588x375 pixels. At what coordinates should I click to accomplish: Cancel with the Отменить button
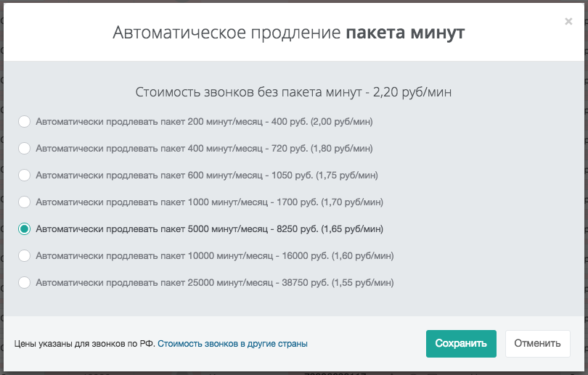(x=537, y=344)
